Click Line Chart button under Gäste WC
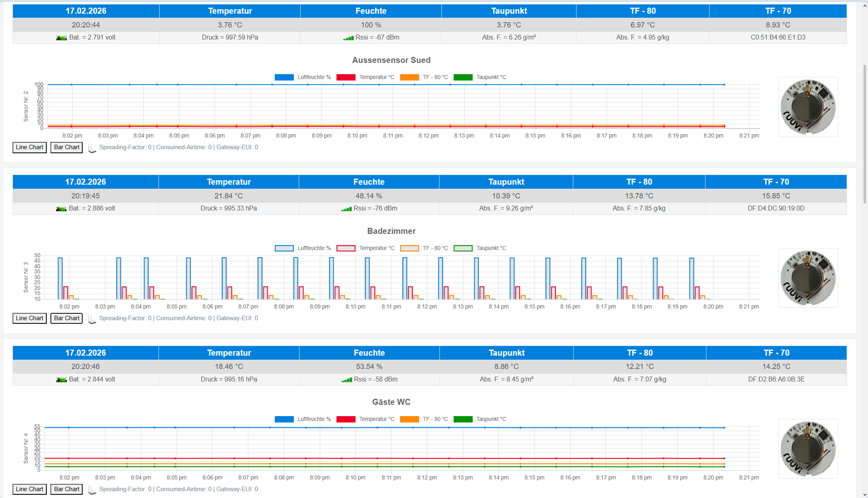 point(29,490)
